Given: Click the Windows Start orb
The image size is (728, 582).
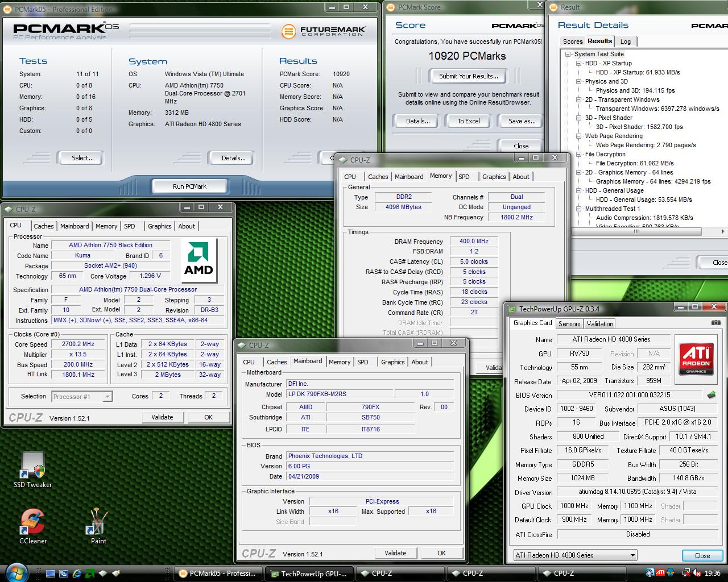Looking at the screenshot, I should pos(15,573).
